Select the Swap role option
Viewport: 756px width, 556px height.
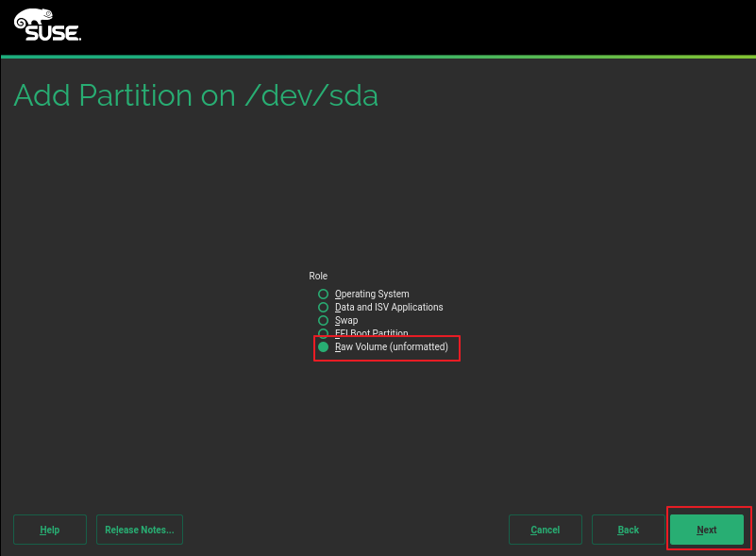(x=338, y=320)
